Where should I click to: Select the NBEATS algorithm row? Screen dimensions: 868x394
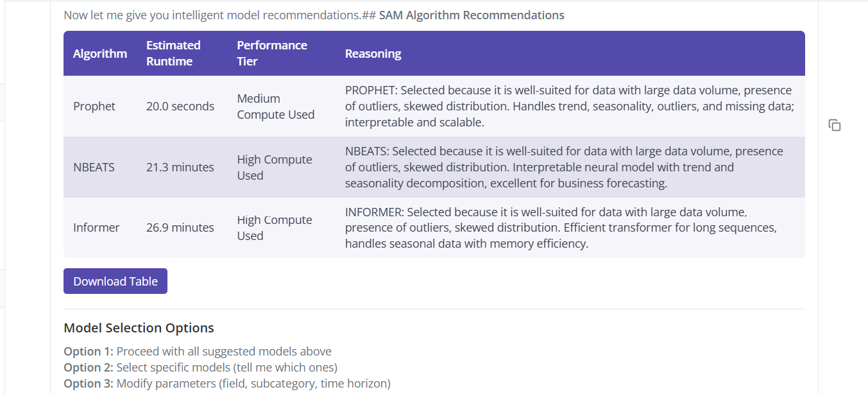[x=94, y=167]
